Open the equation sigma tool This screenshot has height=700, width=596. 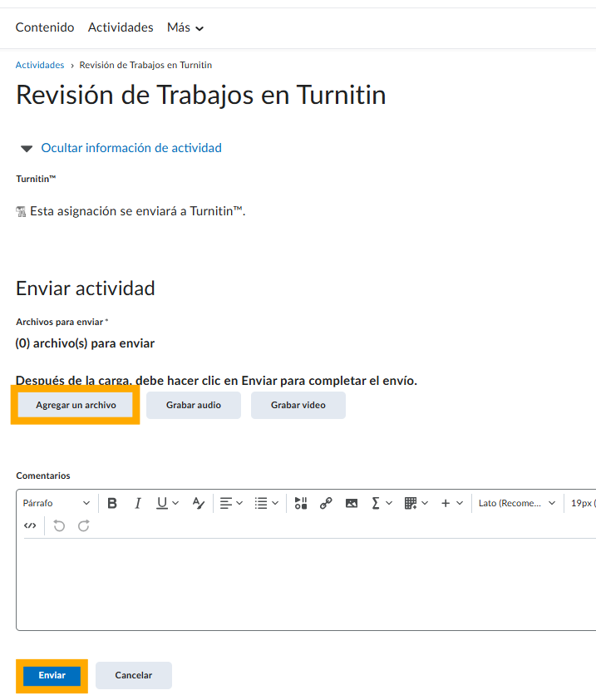coord(376,503)
